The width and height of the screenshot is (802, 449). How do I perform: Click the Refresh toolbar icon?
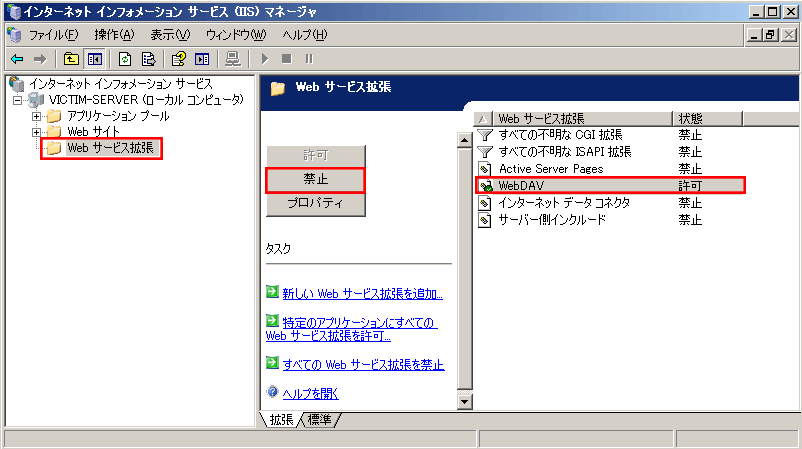(125, 59)
